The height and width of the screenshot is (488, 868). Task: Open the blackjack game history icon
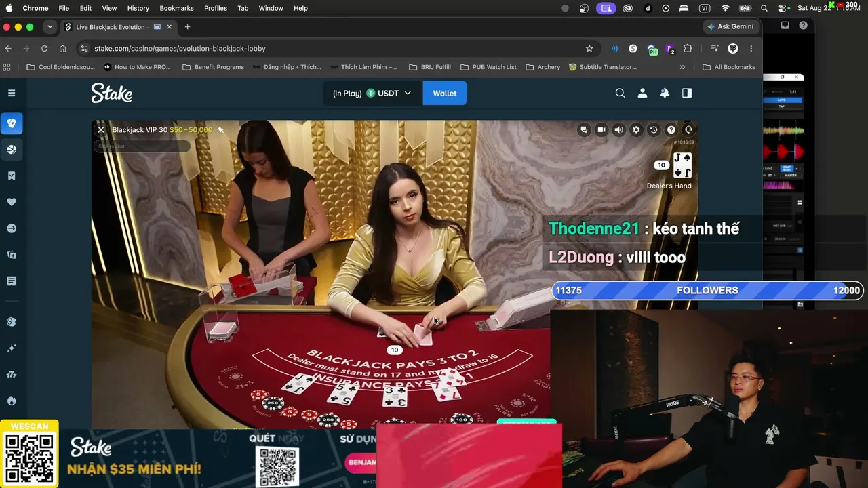click(x=654, y=130)
